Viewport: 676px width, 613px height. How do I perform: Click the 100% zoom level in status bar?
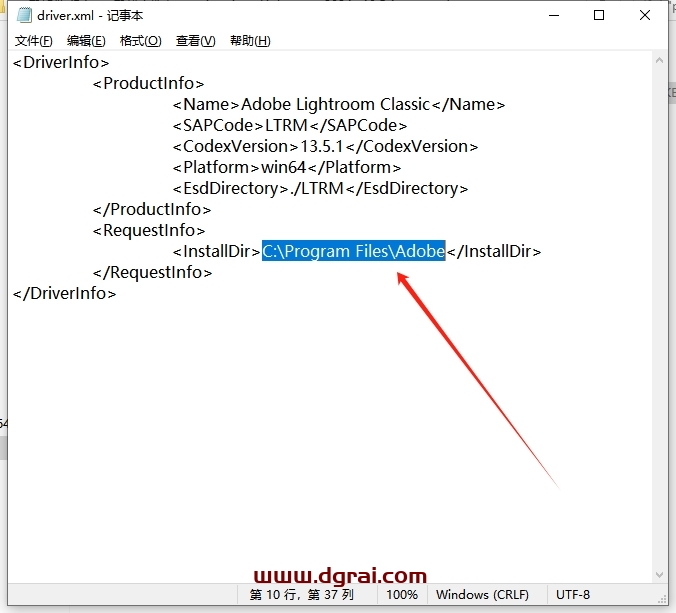pos(401,595)
